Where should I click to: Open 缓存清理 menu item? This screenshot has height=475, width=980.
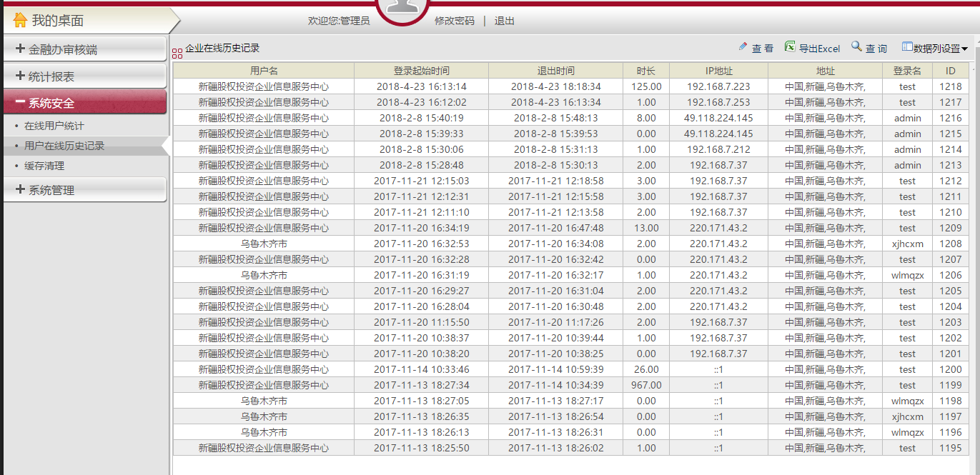click(x=44, y=166)
